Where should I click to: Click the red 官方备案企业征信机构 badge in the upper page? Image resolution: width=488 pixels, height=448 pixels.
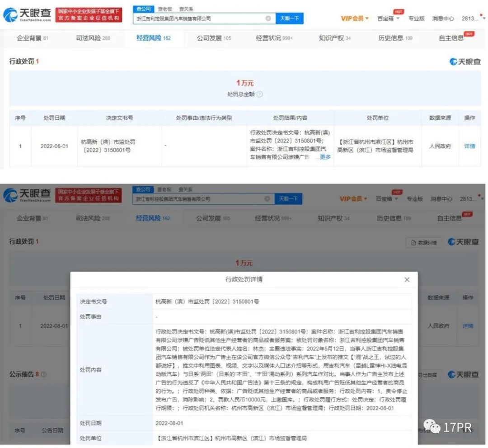coord(89,14)
